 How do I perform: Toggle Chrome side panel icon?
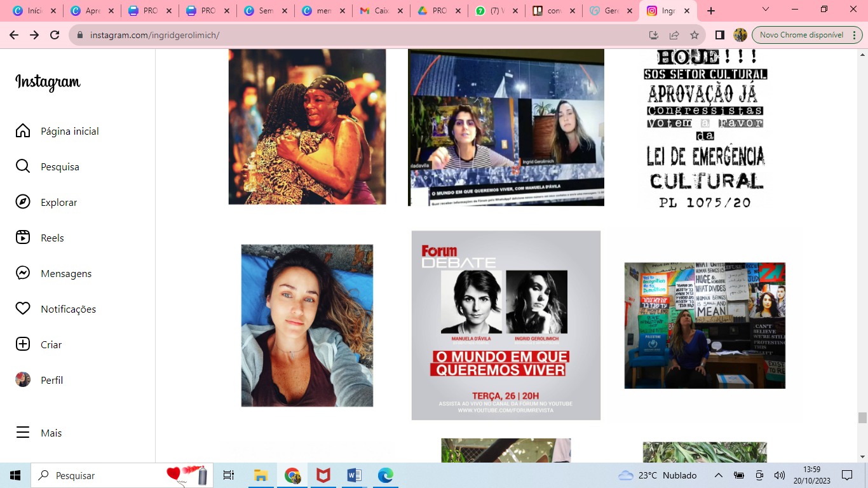pos(720,35)
